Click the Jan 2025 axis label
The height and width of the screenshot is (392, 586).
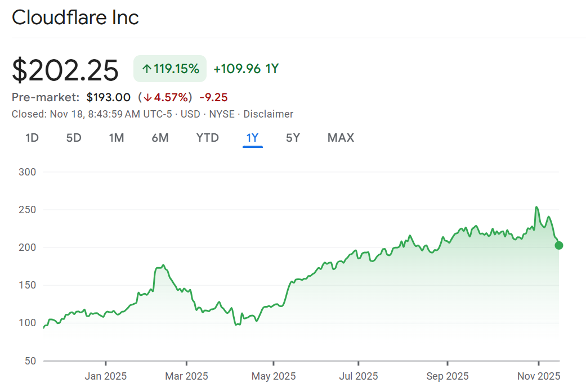tap(106, 376)
